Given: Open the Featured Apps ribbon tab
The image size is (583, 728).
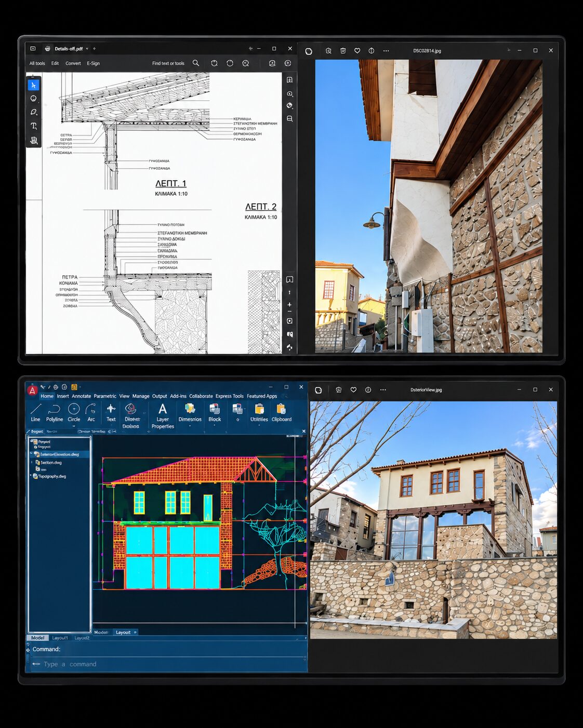Looking at the screenshot, I should click(x=262, y=396).
